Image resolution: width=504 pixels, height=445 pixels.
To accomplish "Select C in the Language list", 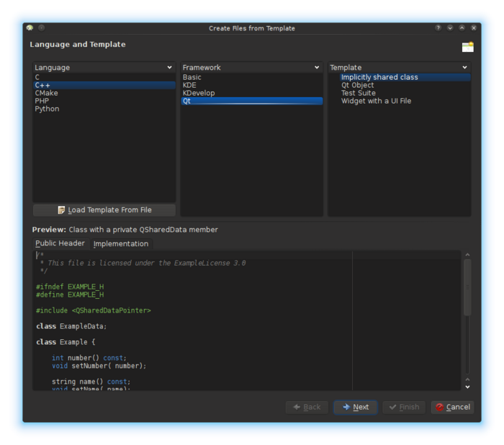I will [104, 77].
